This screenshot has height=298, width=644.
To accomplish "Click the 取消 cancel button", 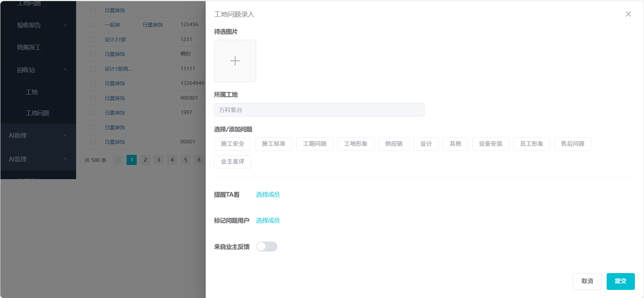I will click(587, 281).
